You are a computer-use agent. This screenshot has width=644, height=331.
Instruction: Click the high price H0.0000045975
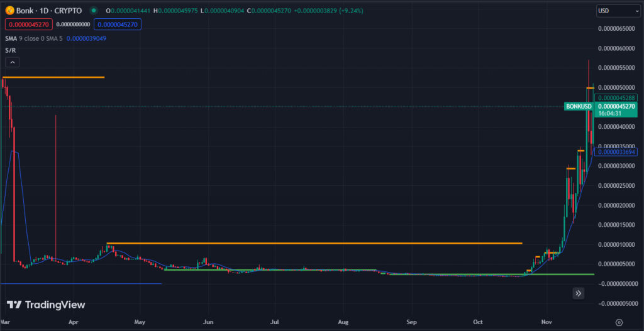176,11
